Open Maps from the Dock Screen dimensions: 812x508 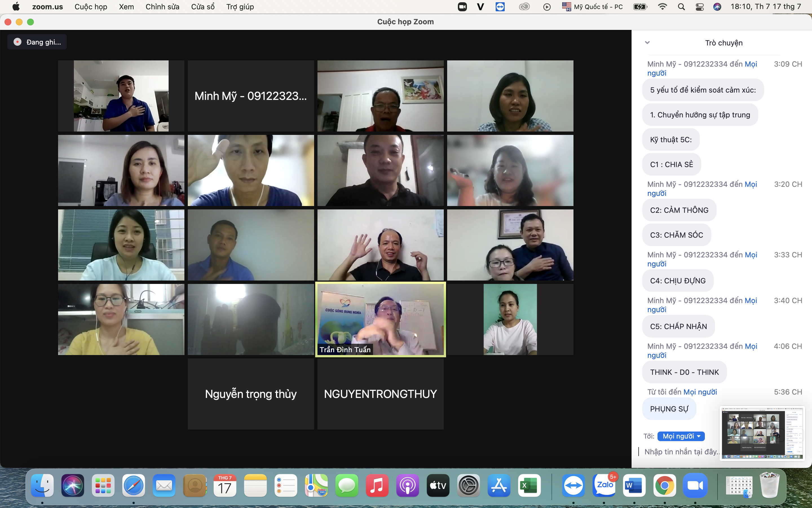(316, 485)
